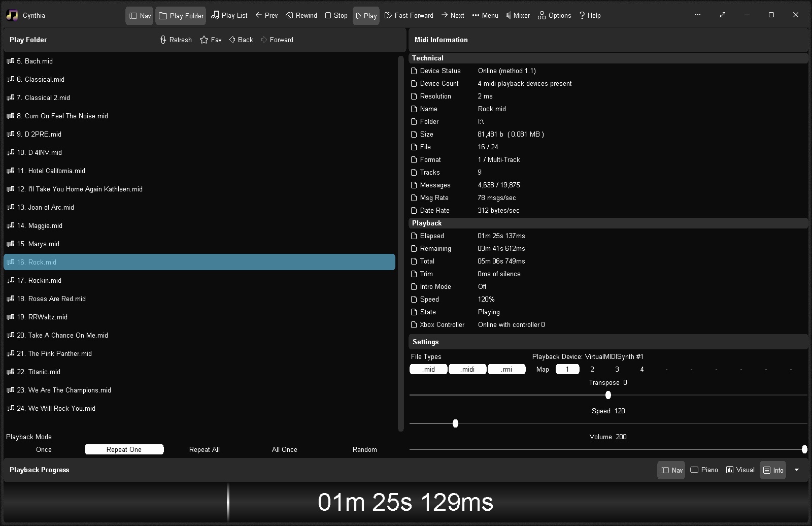Click the expand diagonal arrow icon in title bar
812x526 pixels.
pyautogui.click(x=723, y=15)
